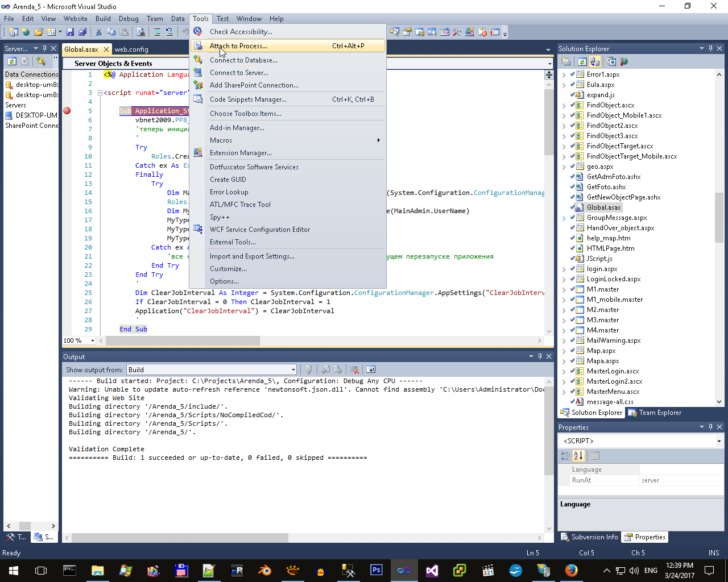Click the Nest Related Files icon
The image size is (728, 582).
click(x=595, y=61)
